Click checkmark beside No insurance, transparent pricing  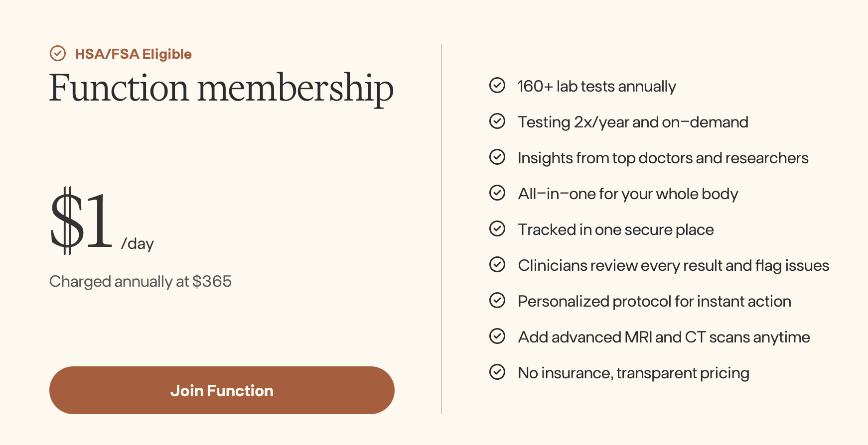497,372
